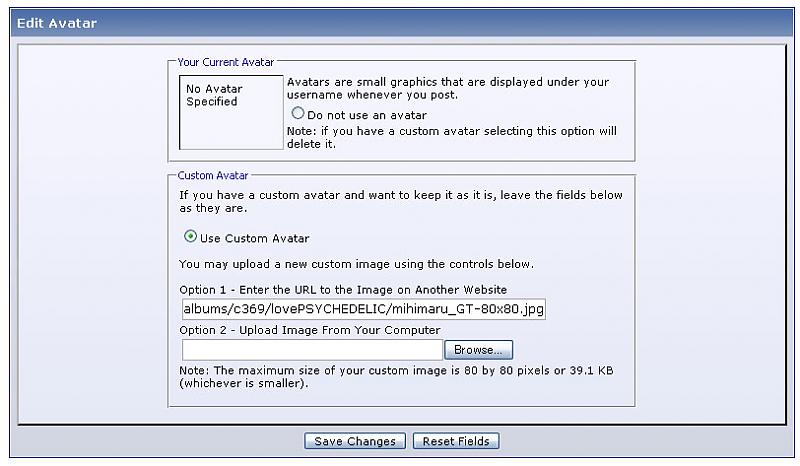Click the note about deleting custom avatar
This screenshot has height=466, width=800.
(451, 137)
